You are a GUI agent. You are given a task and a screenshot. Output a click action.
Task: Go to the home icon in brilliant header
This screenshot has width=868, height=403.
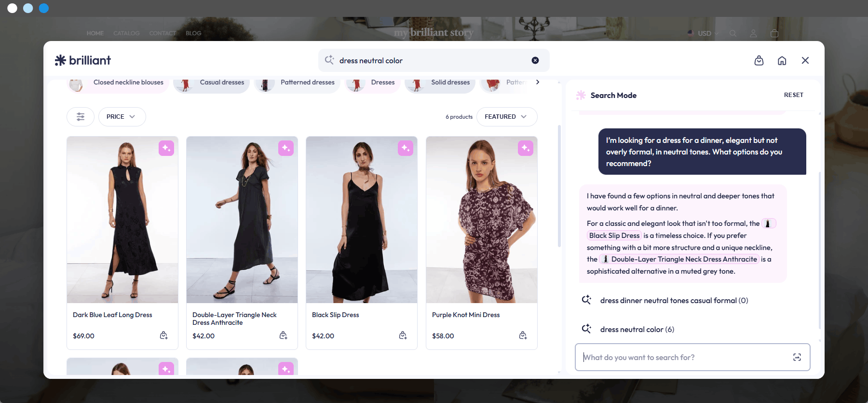pos(782,60)
